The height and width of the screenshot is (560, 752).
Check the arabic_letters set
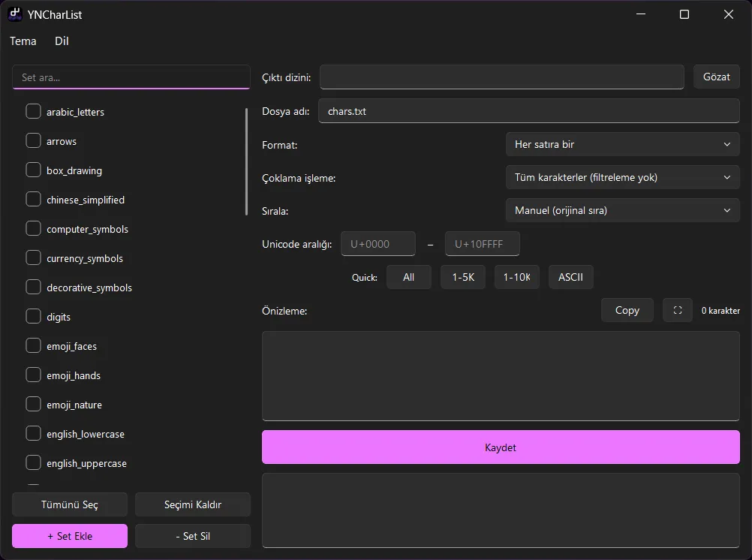coord(33,111)
